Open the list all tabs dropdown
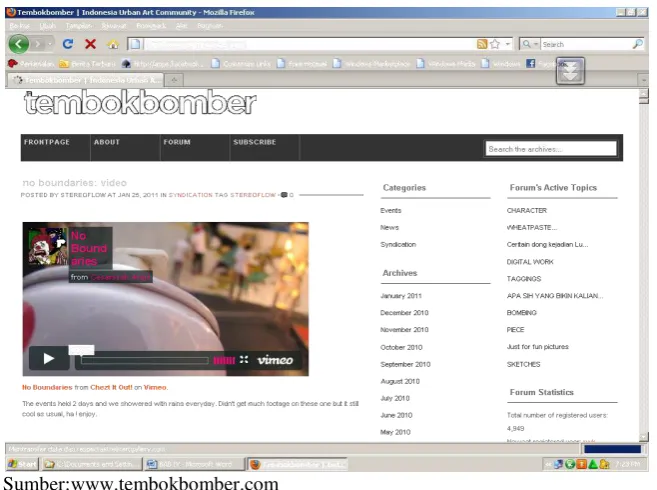 click(643, 79)
